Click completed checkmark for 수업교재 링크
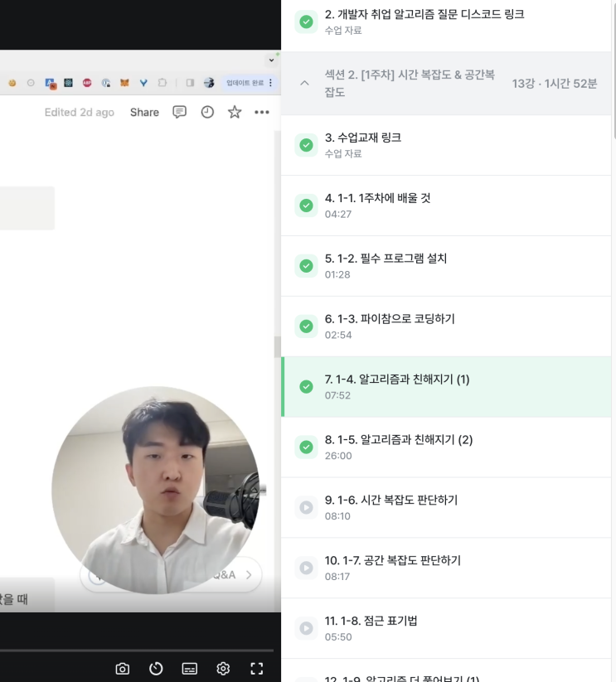 (x=306, y=145)
